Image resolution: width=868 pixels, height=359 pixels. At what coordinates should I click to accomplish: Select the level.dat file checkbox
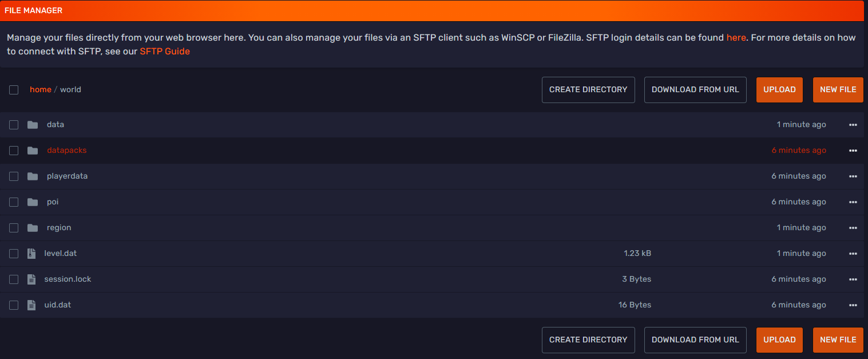tap(14, 254)
